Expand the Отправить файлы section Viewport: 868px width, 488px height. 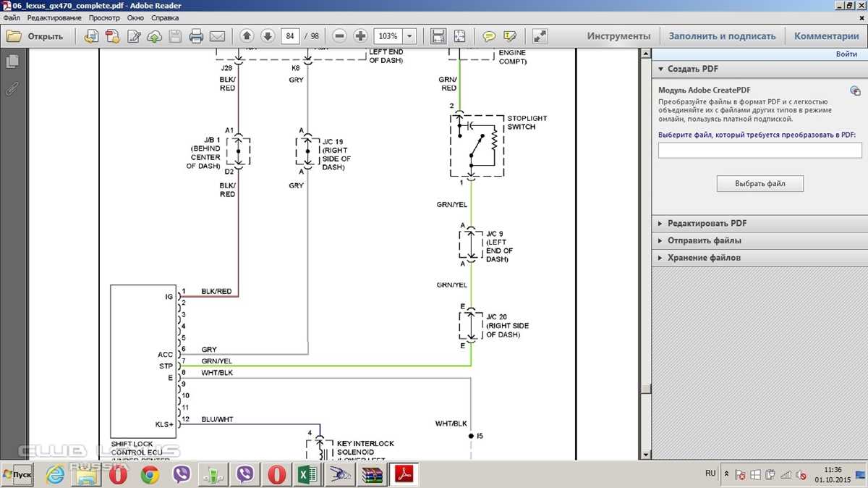(759, 240)
